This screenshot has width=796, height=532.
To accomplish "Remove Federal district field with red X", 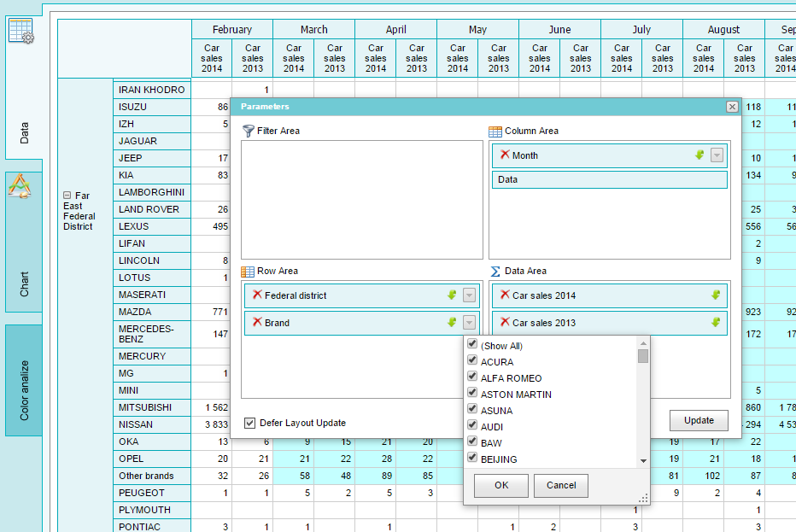I will 257,295.
